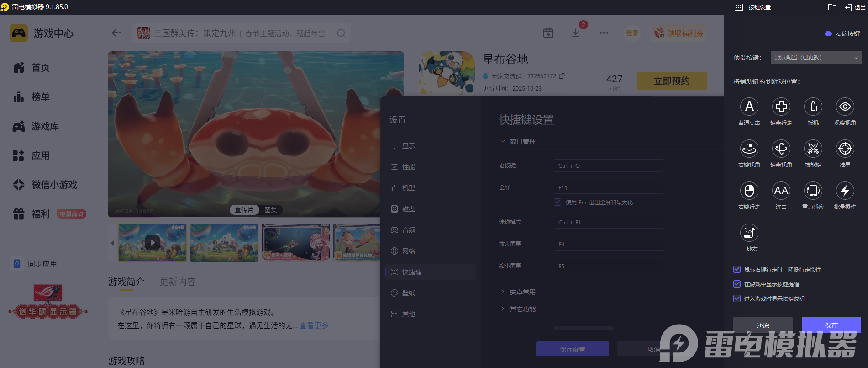Open 微信小游戏 in sidebar
The image size is (868, 368).
45,185
